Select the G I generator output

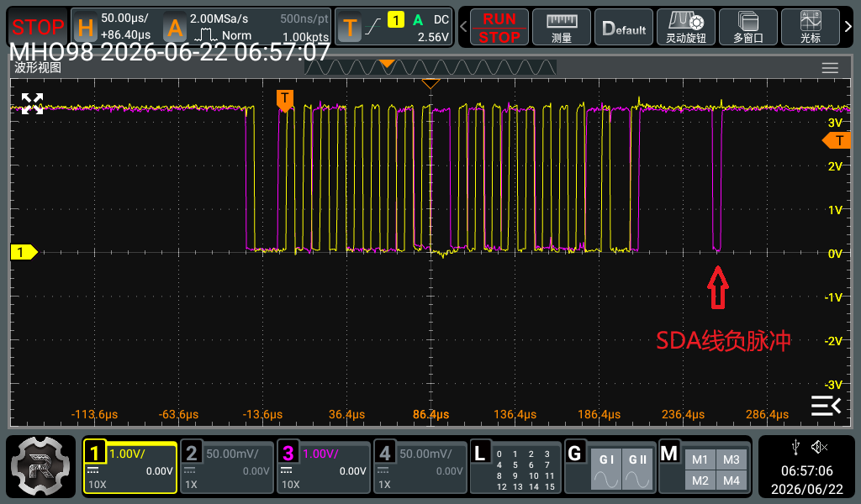coord(606,469)
